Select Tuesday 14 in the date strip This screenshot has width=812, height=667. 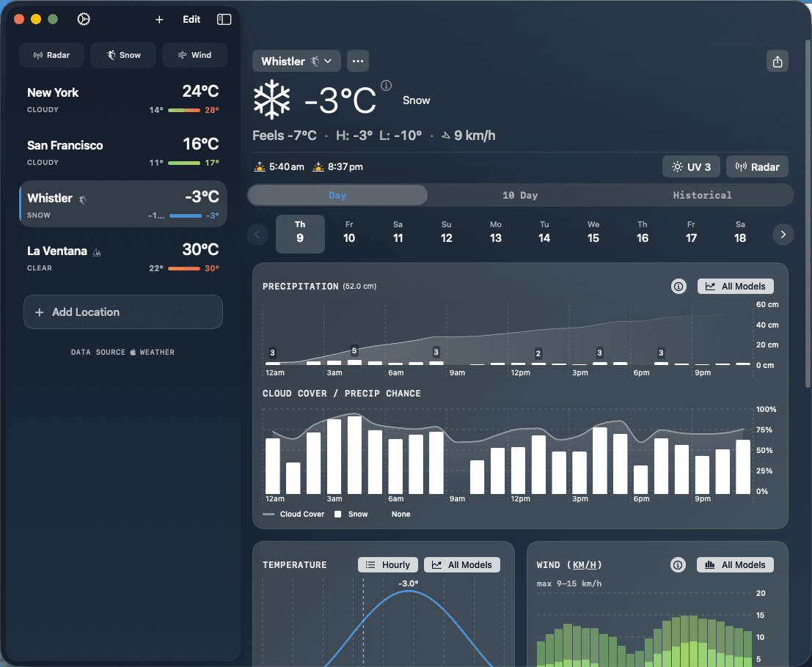coord(544,233)
